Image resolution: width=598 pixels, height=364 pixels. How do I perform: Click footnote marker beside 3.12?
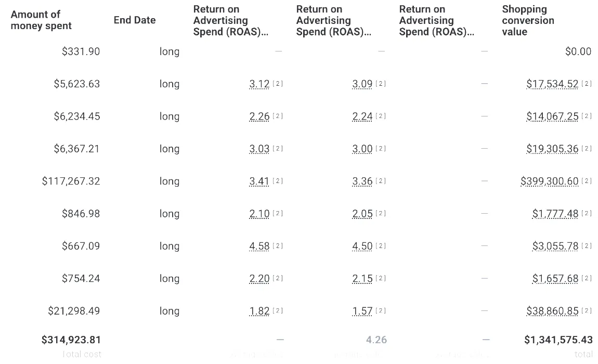coord(278,84)
